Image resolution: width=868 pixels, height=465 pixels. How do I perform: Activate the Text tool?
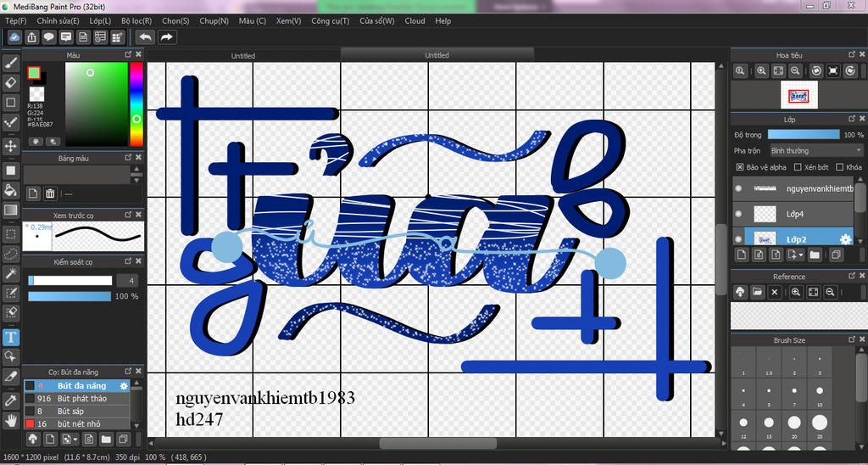pyautogui.click(x=10, y=336)
